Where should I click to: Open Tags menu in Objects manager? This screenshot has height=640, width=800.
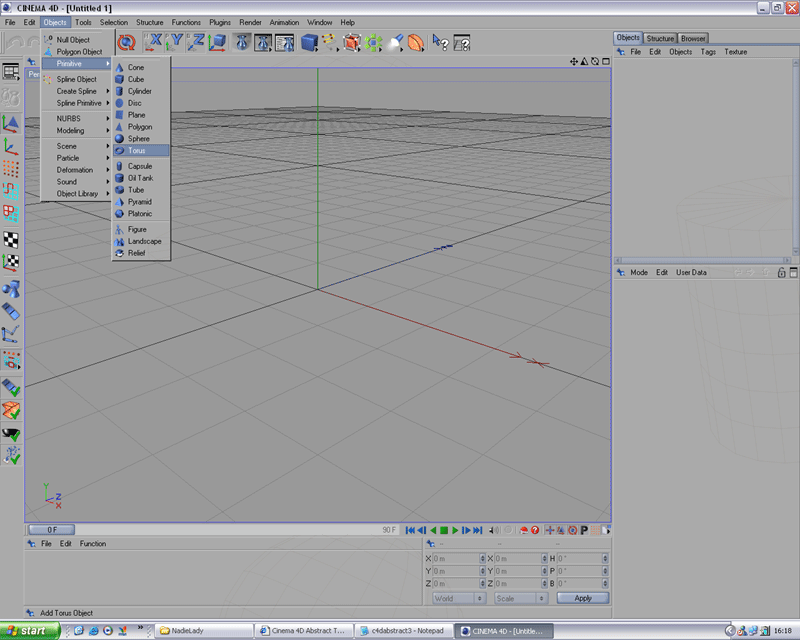point(708,52)
